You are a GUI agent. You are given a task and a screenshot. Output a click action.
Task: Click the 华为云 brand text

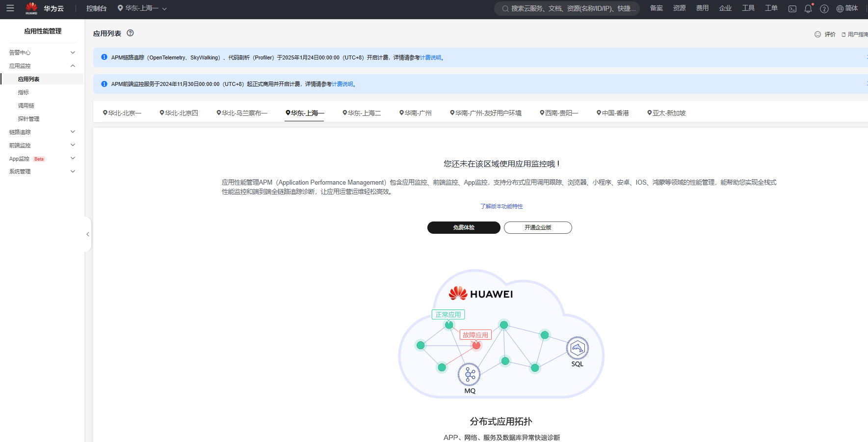click(x=54, y=8)
